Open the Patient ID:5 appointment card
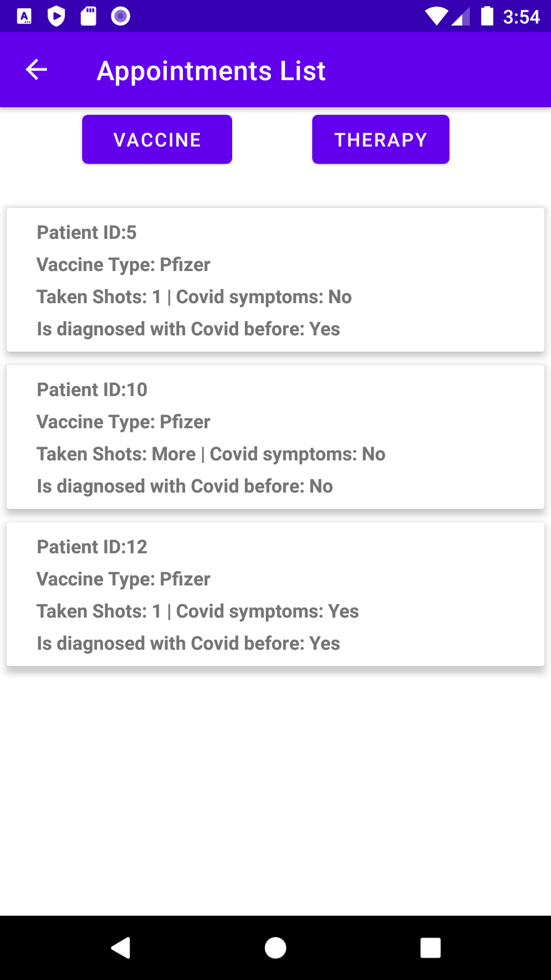551x980 pixels. coord(275,280)
